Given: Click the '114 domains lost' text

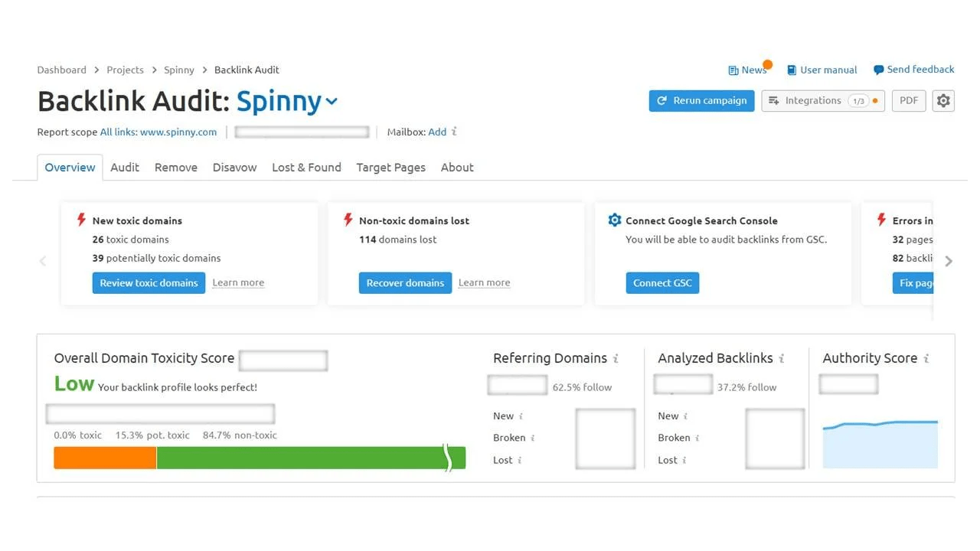Looking at the screenshot, I should pyautogui.click(x=397, y=240).
